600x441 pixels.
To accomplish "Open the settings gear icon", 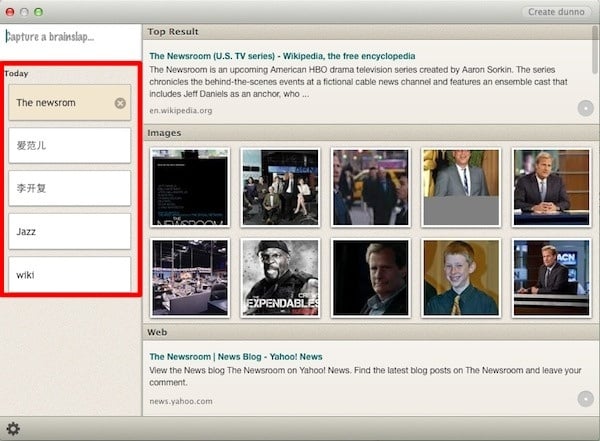I will pyautogui.click(x=14, y=429).
